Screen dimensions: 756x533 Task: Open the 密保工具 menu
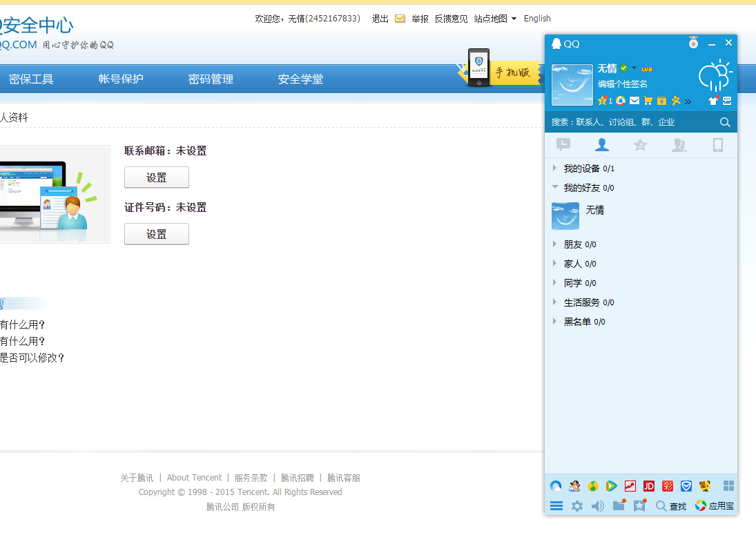pyautogui.click(x=31, y=79)
